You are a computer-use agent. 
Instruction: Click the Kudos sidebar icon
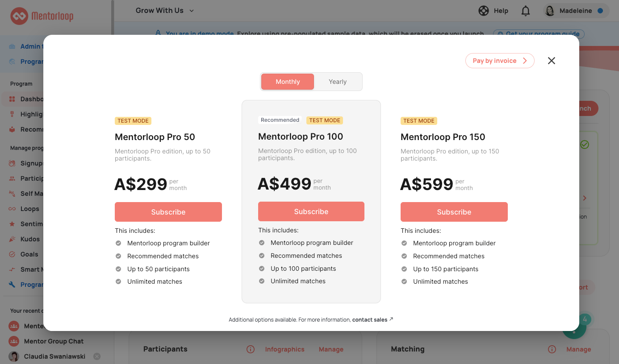coord(12,239)
